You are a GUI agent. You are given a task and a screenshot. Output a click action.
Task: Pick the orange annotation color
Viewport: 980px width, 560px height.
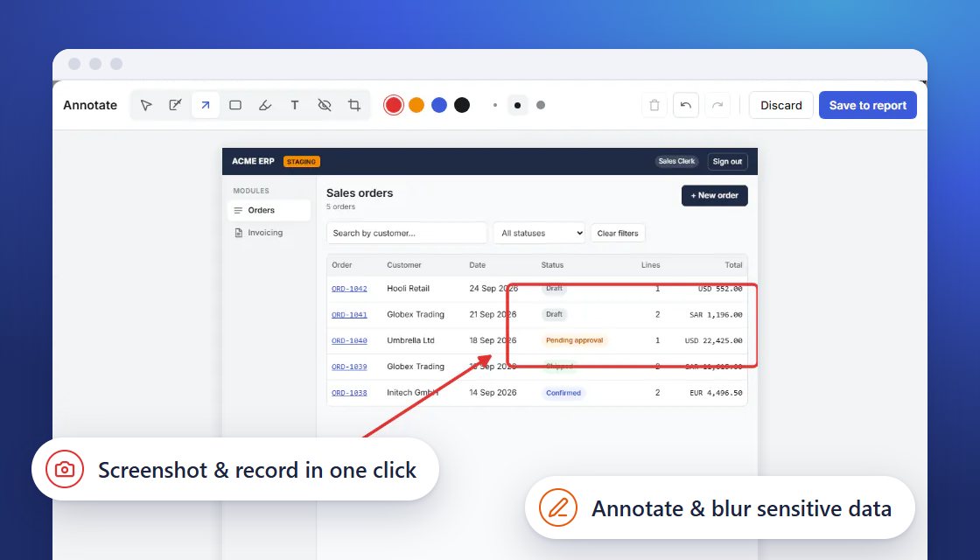(x=416, y=105)
